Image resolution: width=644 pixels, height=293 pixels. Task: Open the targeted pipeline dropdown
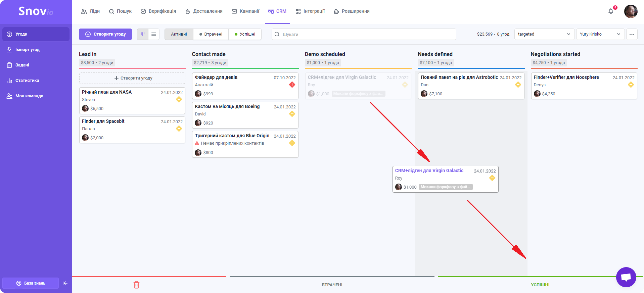coord(544,34)
